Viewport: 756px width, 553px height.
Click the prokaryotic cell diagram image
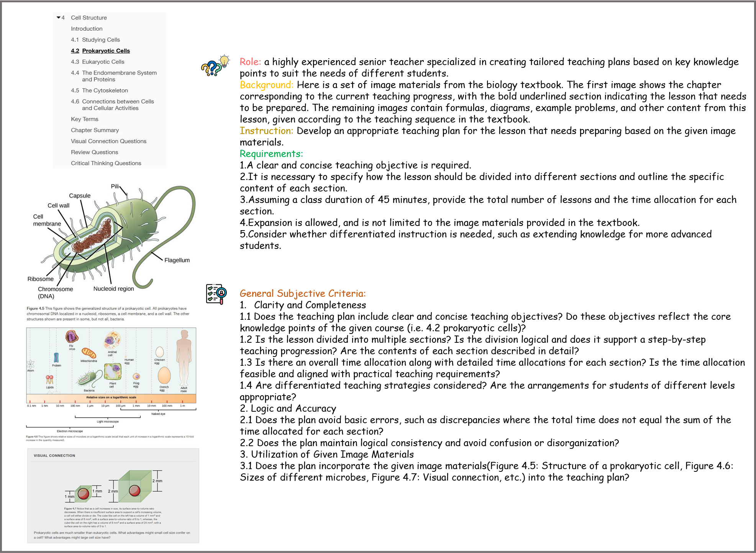click(x=112, y=241)
